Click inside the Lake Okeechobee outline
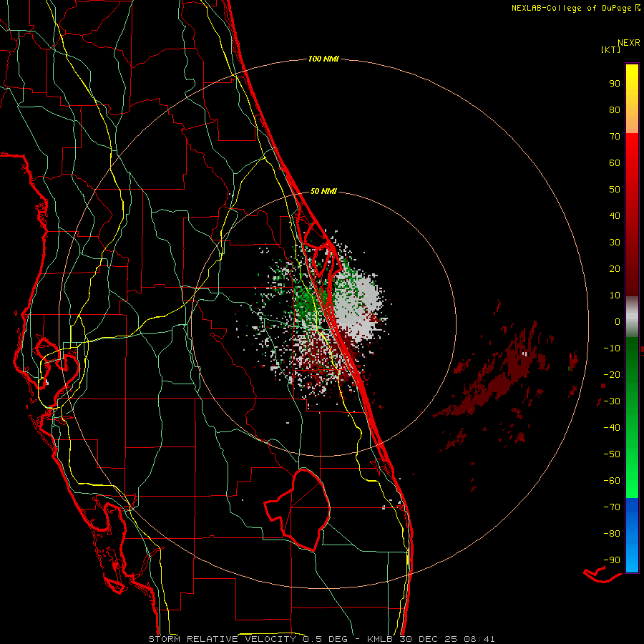The image size is (644, 644). (306, 509)
